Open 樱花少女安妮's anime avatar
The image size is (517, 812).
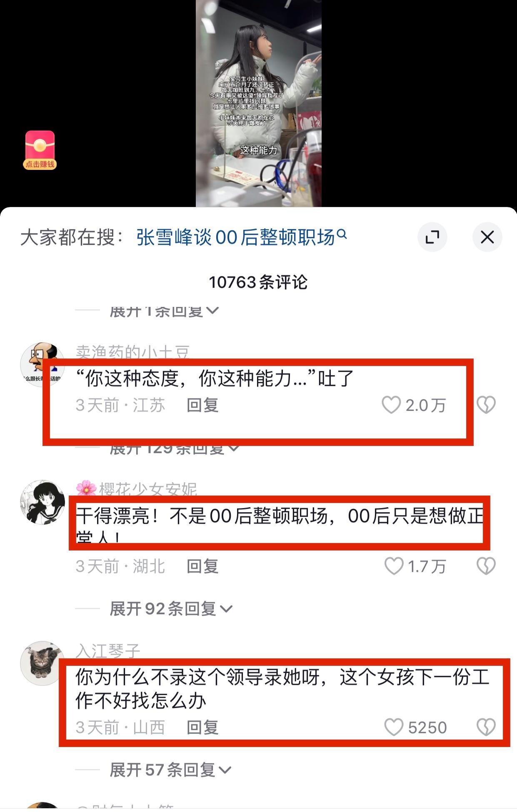coord(42,502)
